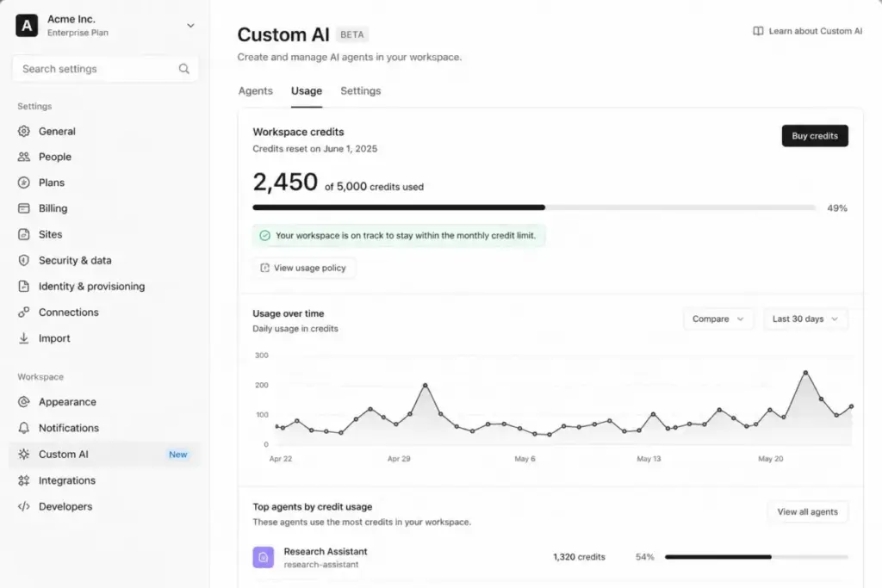Switch to the Agents tab

click(255, 91)
